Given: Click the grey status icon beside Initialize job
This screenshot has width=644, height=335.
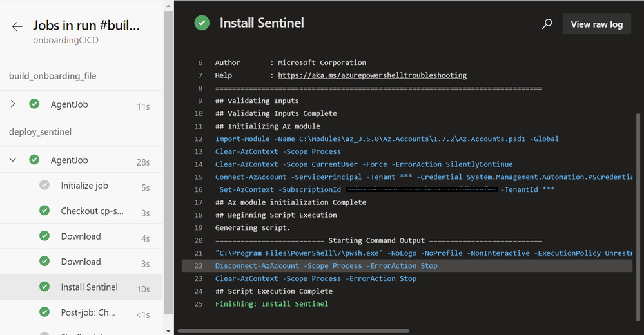Looking at the screenshot, I should pos(44,186).
